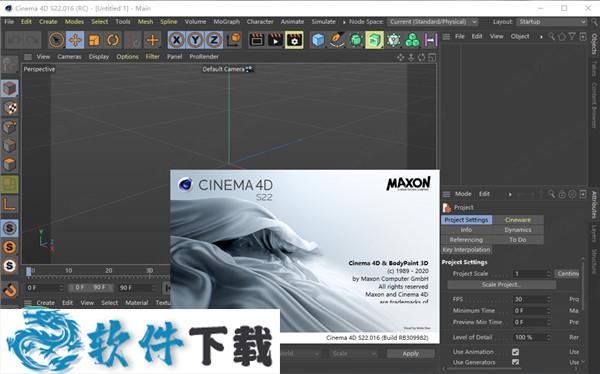Add a Cube primitive object

[x=318, y=40]
